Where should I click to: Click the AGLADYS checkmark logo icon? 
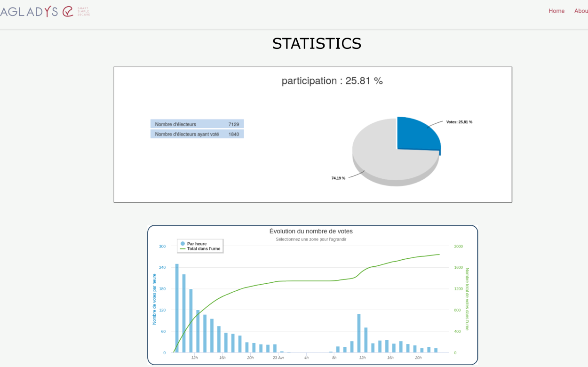point(68,11)
